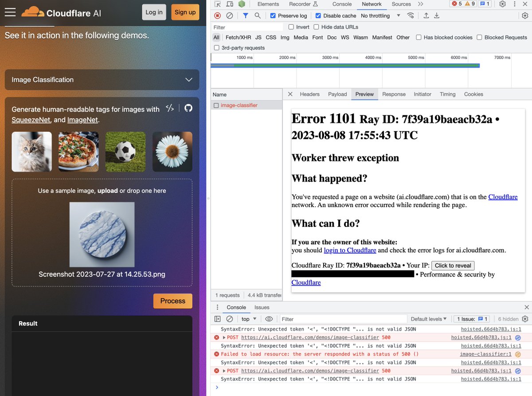The image size is (532, 396).
Task: Open console settings gear icon
Action: point(525,319)
